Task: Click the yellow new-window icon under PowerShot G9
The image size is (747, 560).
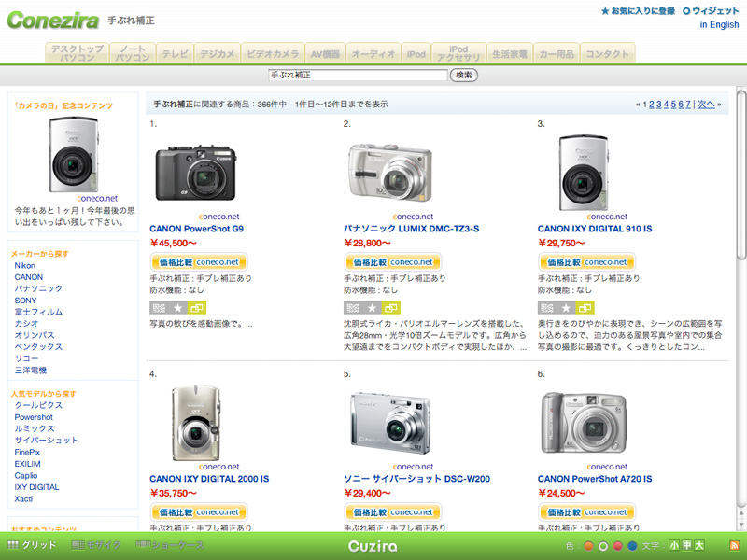Action: [197, 308]
